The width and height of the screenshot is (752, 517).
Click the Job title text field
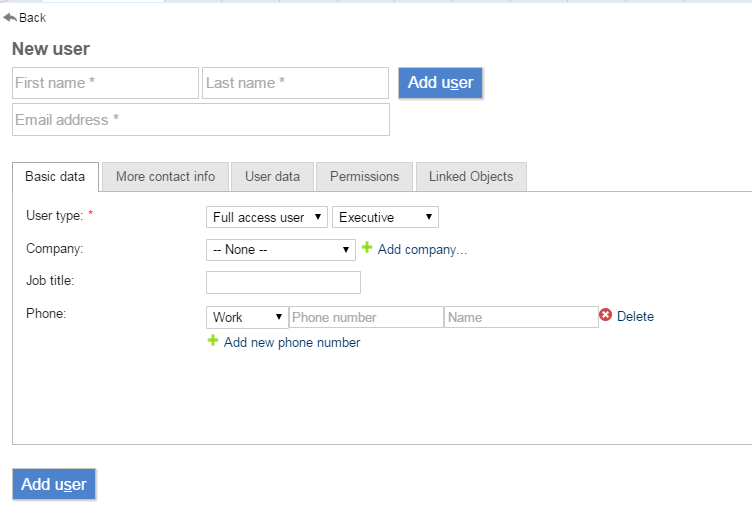(x=283, y=282)
